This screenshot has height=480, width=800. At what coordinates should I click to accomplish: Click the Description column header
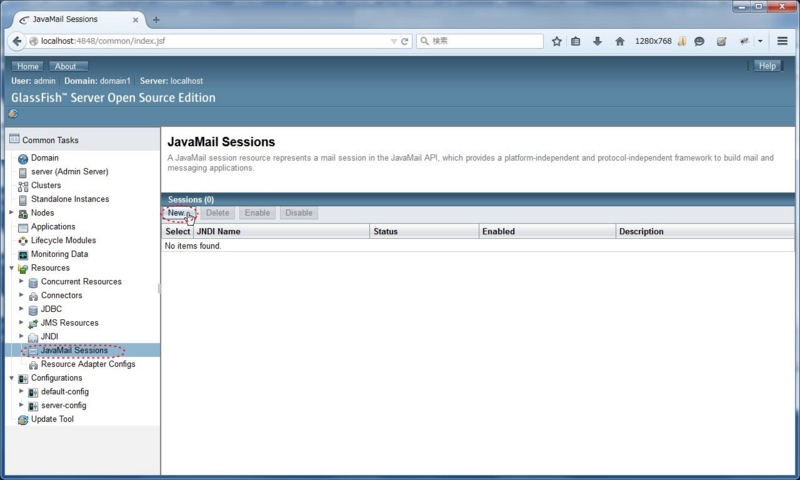click(641, 232)
